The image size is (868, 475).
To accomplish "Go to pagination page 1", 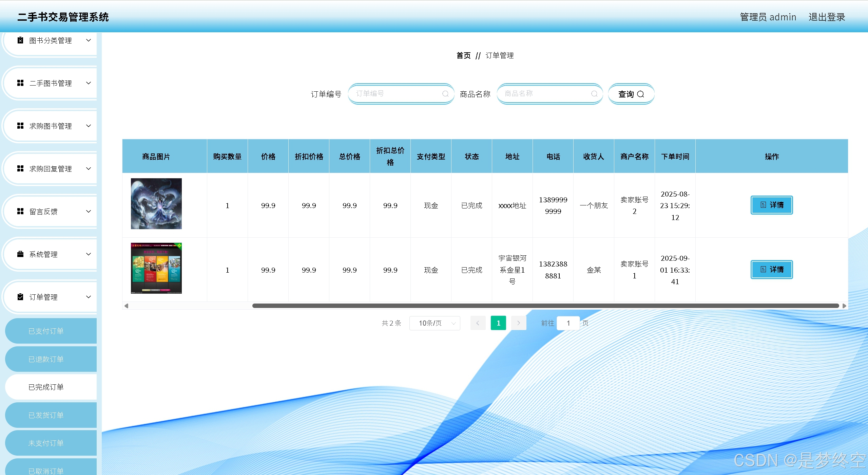I will [498, 323].
